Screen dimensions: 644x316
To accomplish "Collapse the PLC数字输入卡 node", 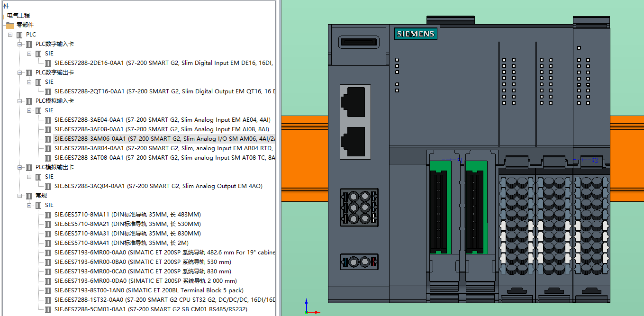I will point(19,44).
